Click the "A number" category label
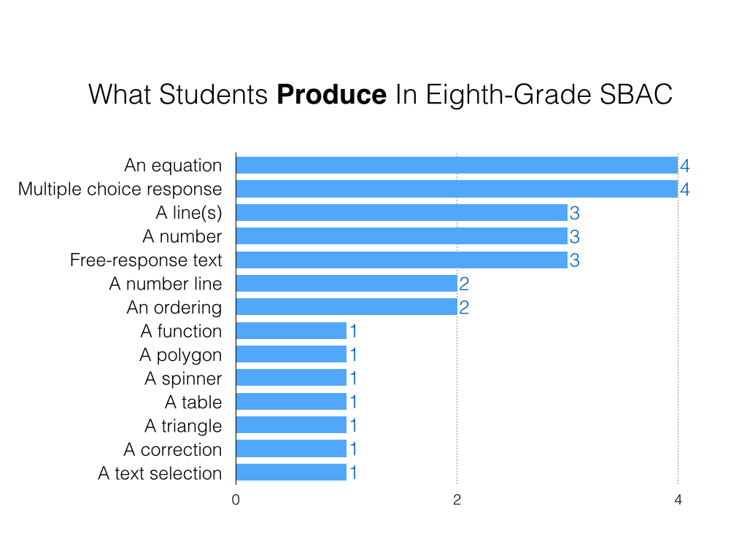 coord(182,236)
